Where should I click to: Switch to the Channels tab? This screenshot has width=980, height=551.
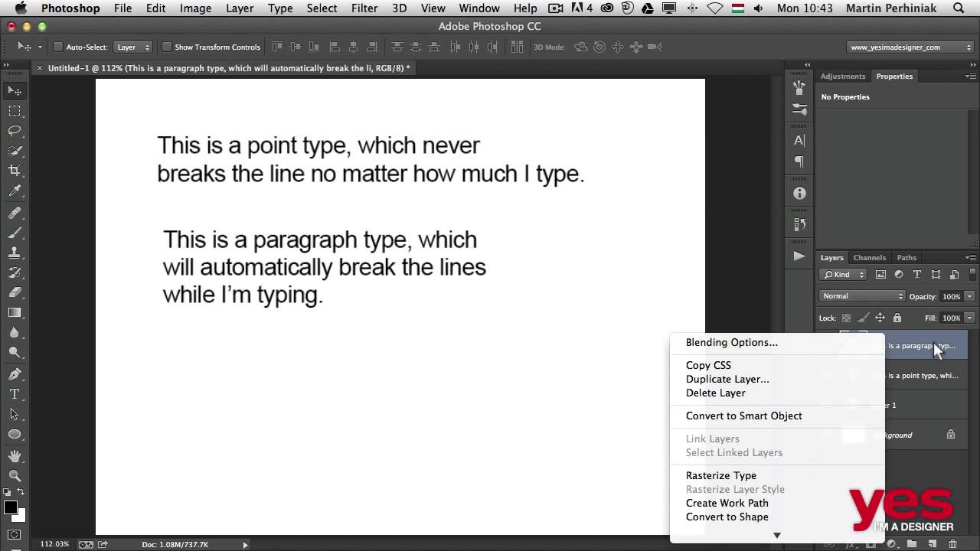tap(869, 258)
